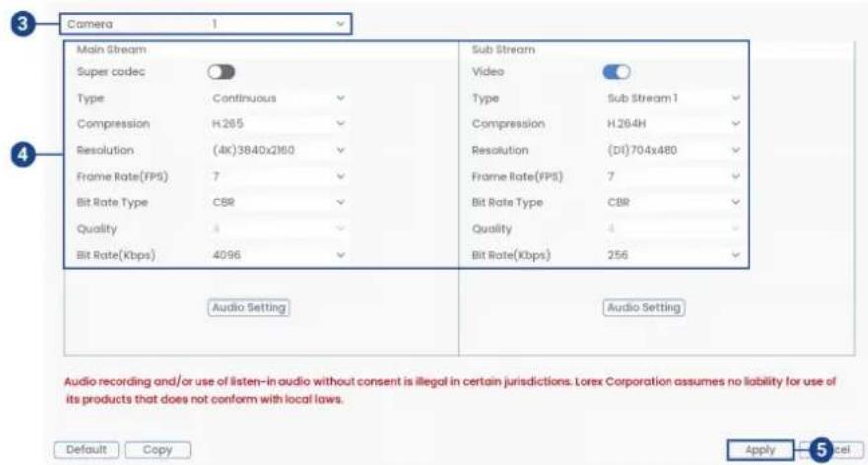The image size is (868, 465).
Task: Toggle the Super codec switch
Action: click(x=221, y=72)
